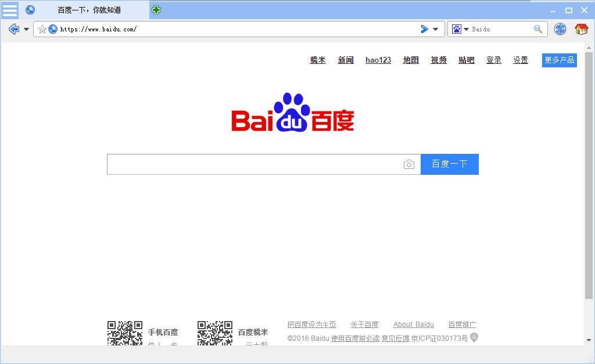
Task: Click the 百度一下 search button
Action: point(450,164)
